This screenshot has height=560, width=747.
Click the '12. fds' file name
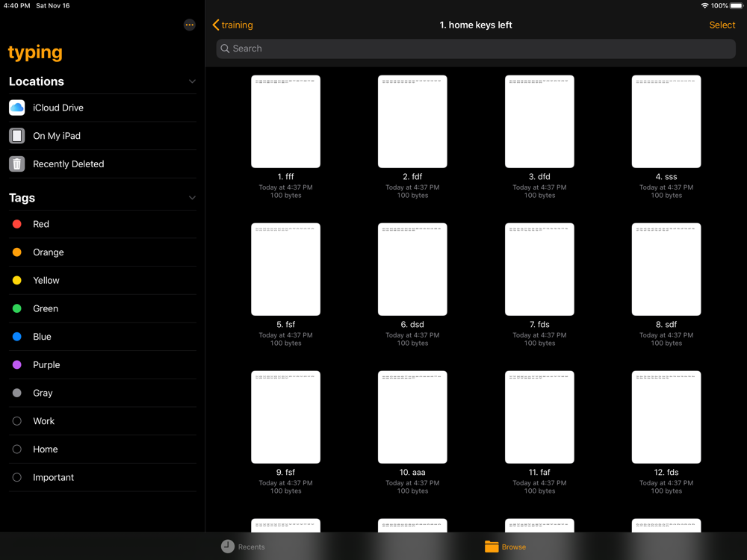point(666,472)
